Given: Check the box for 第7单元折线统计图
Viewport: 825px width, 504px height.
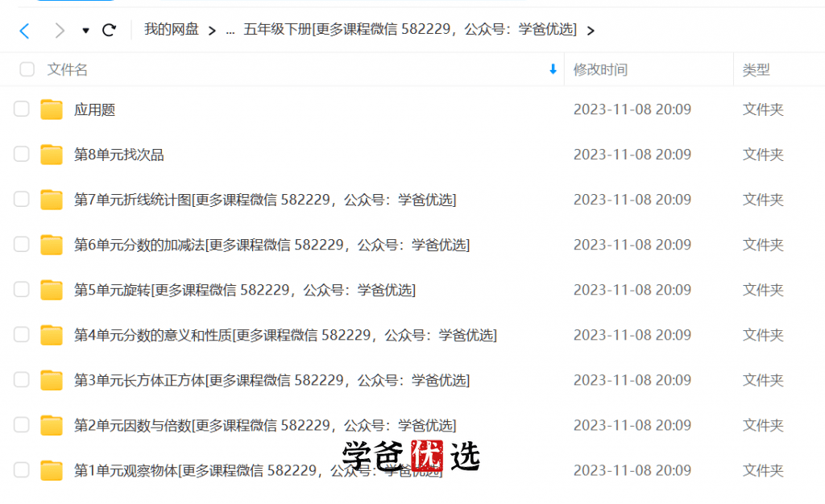Looking at the screenshot, I should point(22,199).
